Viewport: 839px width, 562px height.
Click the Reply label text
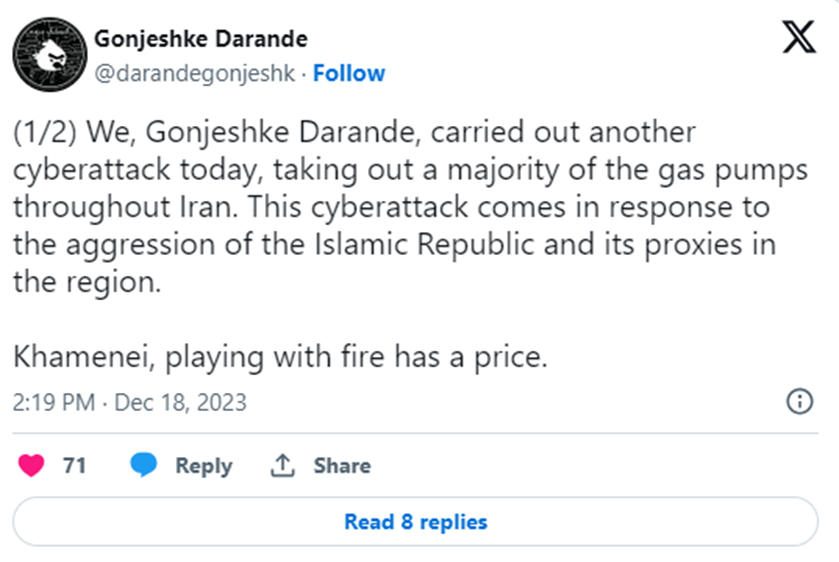pyautogui.click(x=203, y=466)
